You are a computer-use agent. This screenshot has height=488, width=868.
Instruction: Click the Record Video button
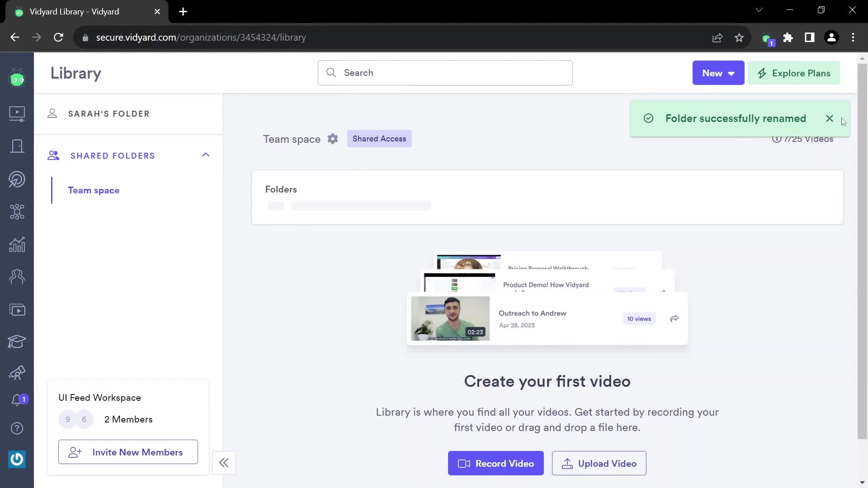496,463
